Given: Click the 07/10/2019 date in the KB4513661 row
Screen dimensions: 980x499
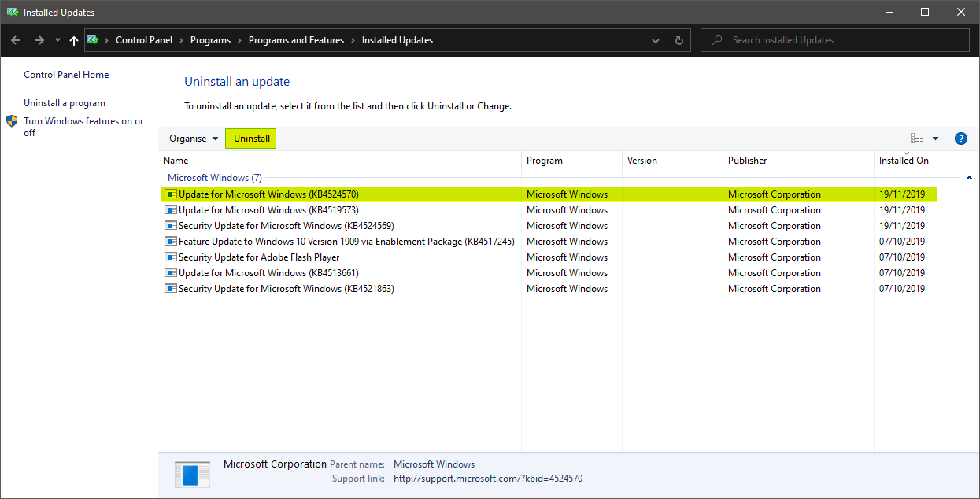Looking at the screenshot, I should click(902, 273).
